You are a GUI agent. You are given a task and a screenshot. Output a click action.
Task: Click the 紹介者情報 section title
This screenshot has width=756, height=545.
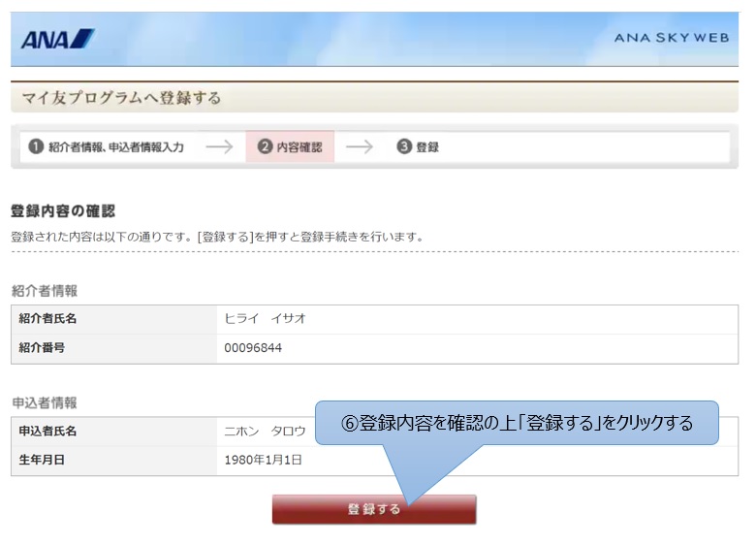[x=45, y=290]
